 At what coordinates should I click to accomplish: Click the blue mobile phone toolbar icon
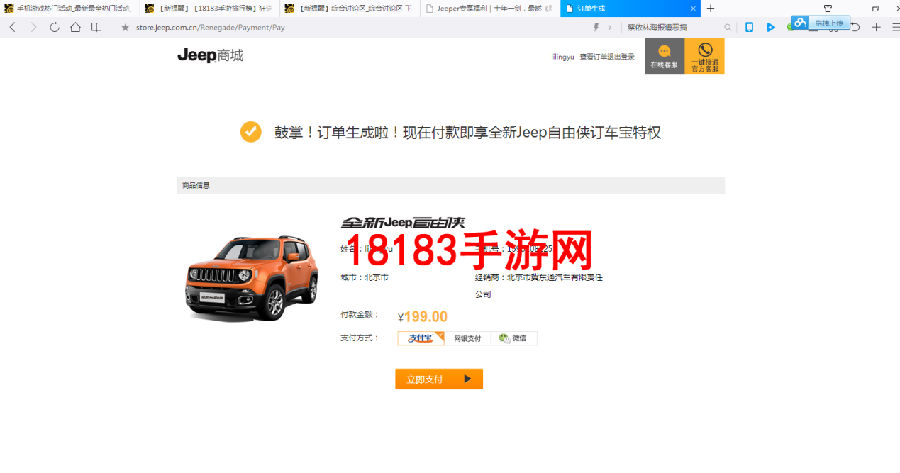point(749,27)
